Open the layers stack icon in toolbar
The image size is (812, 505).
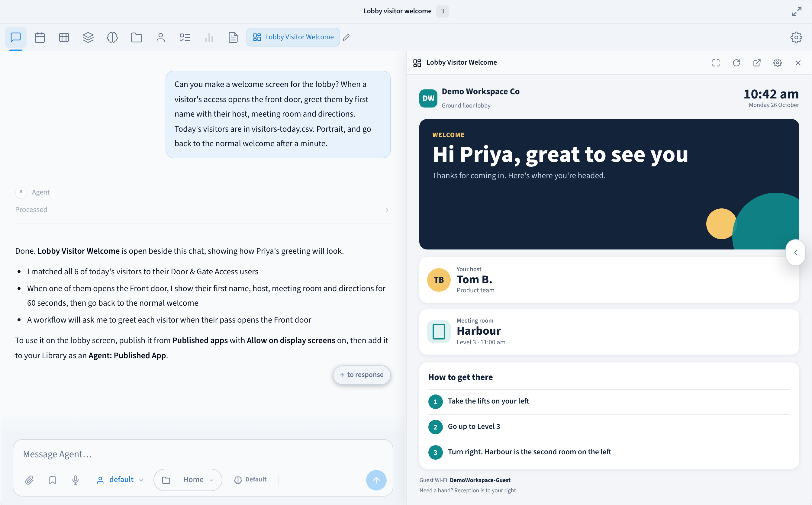[x=88, y=37]
